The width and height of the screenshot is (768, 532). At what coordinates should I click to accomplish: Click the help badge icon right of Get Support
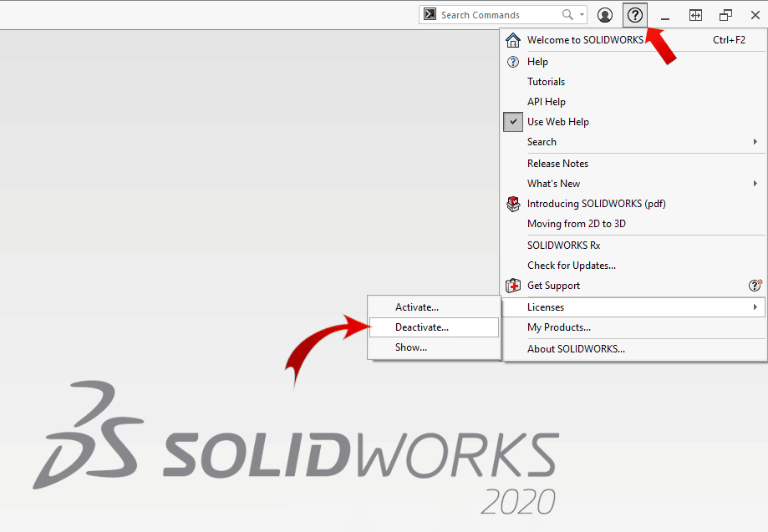[755, 285]
